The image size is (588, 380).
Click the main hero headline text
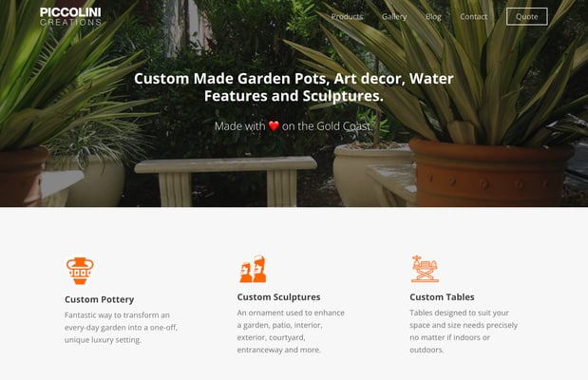(x=294, y=87)
